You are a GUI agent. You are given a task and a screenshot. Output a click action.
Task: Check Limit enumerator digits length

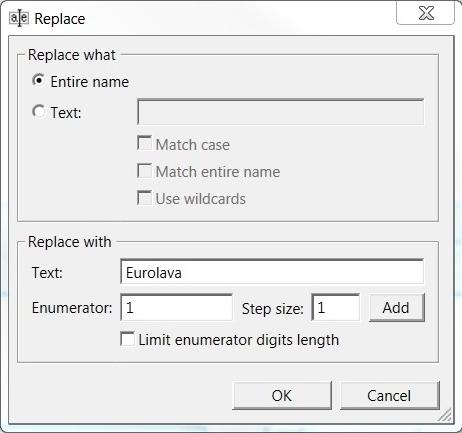click(128, 339)
